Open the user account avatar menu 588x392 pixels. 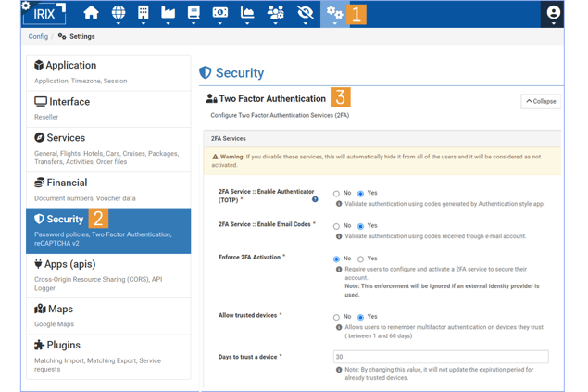click(x=553, y=14)
